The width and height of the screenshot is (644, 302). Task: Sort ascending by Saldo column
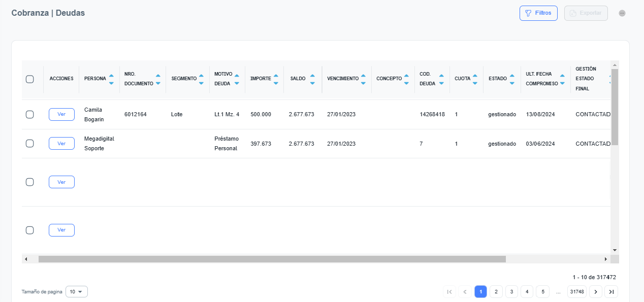[312, 76]
